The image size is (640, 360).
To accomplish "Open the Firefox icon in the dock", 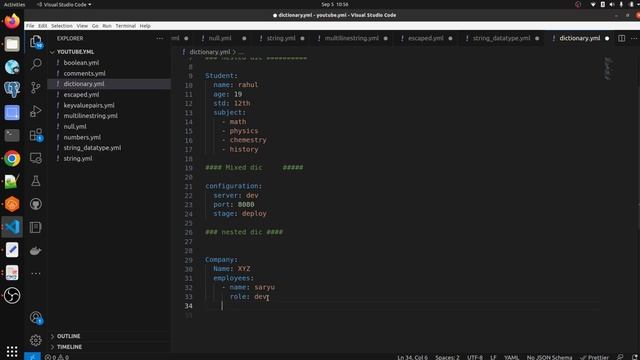I will pyautogui.click(x=12, y=21).
